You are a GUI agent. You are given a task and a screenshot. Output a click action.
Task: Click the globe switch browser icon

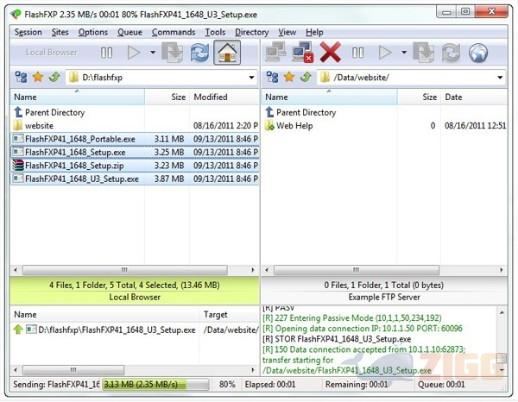coord(478,52)
